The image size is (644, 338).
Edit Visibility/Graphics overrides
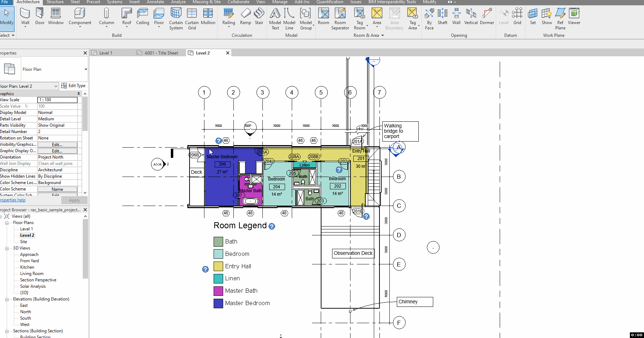click(x=58, y=144)
